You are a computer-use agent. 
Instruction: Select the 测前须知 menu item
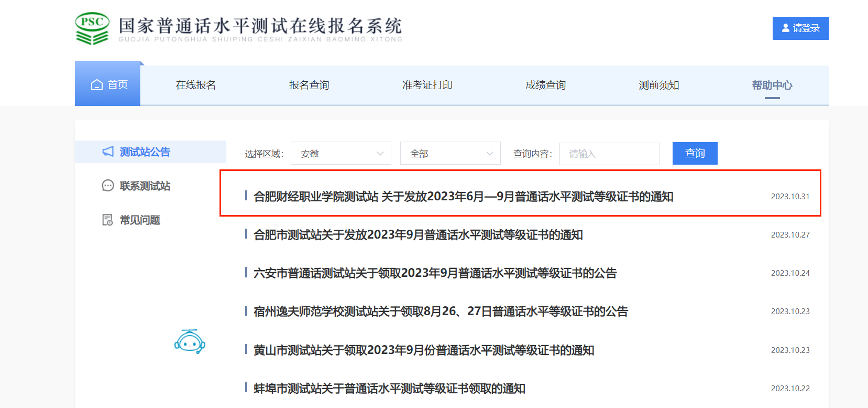(x=658, y=85)
